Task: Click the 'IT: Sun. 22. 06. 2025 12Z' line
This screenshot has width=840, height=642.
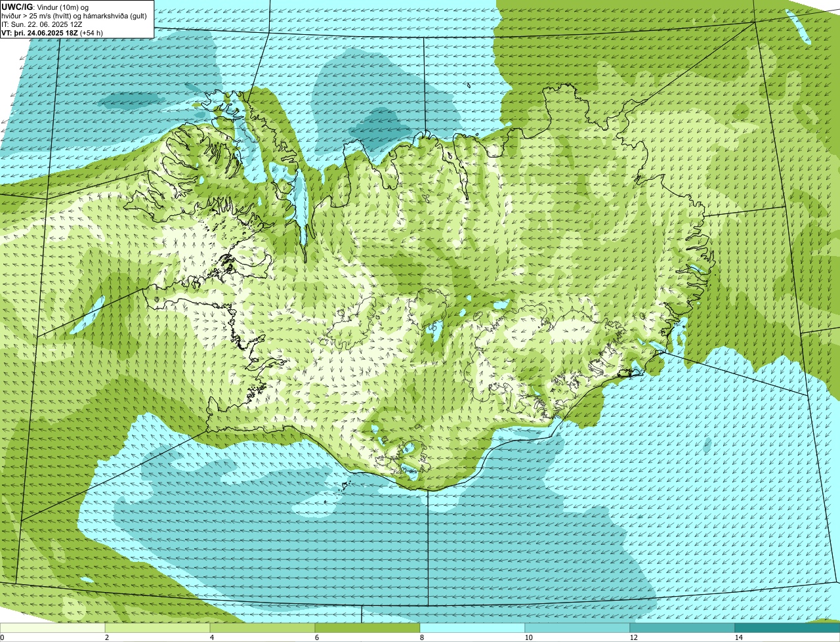Action: coord(42,24)
